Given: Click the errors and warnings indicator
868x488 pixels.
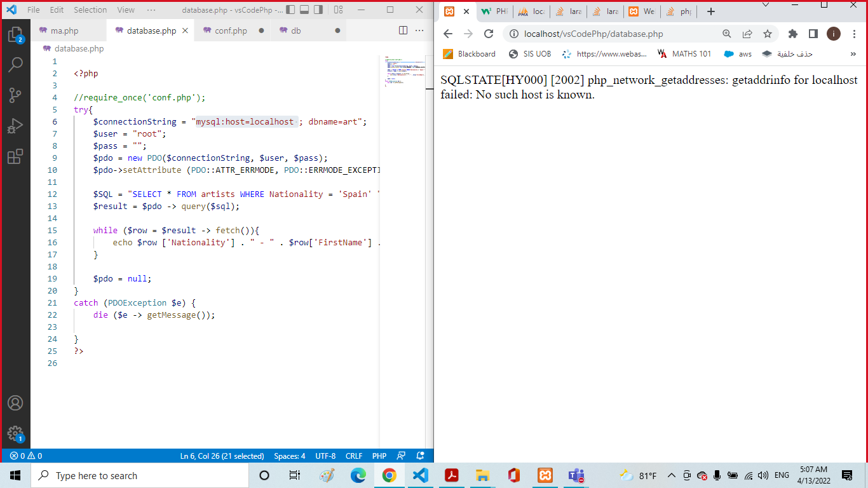Looking at the screenshot, I should [25, 456].
